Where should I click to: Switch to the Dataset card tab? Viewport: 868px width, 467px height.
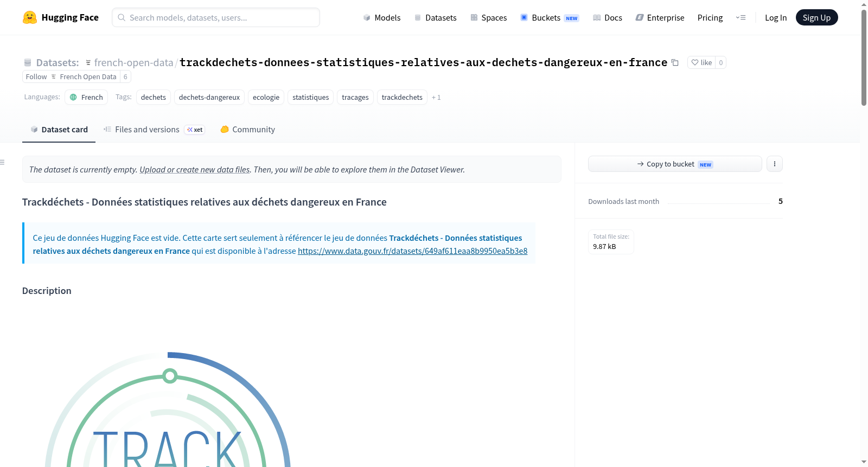click(x=59, y=130)
